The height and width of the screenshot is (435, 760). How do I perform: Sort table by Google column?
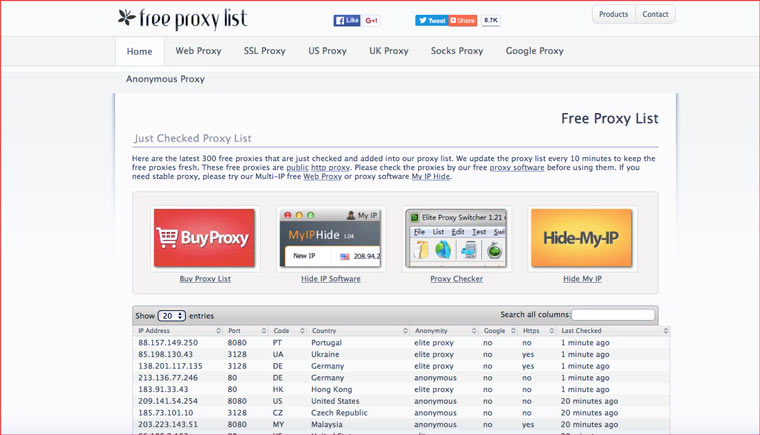point(499,331)
